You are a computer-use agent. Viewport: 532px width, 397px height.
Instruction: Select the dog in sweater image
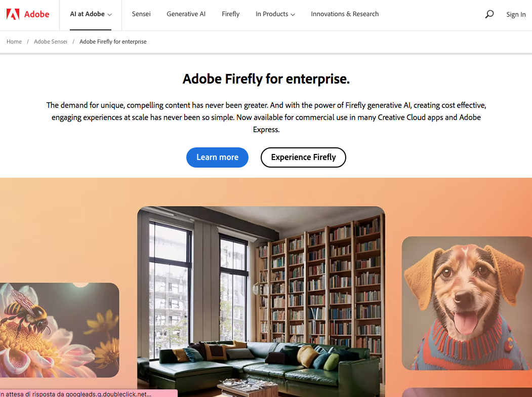click(x=467, y=303)
